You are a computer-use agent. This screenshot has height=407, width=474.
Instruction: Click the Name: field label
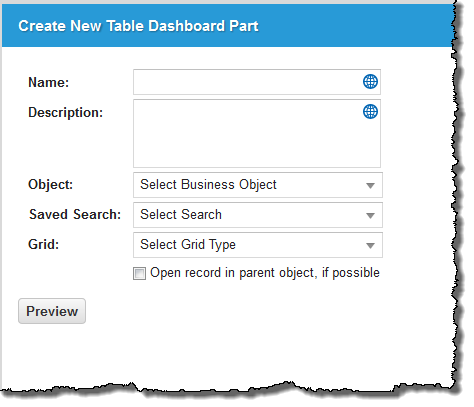pos(49,82)
